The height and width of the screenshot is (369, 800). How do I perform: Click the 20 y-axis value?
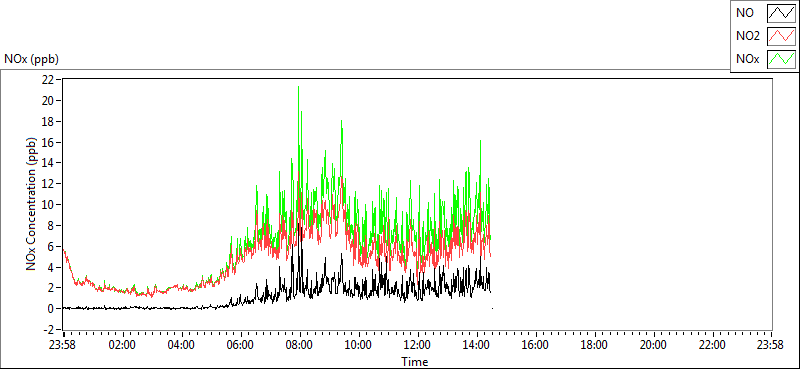pos(48,101)
